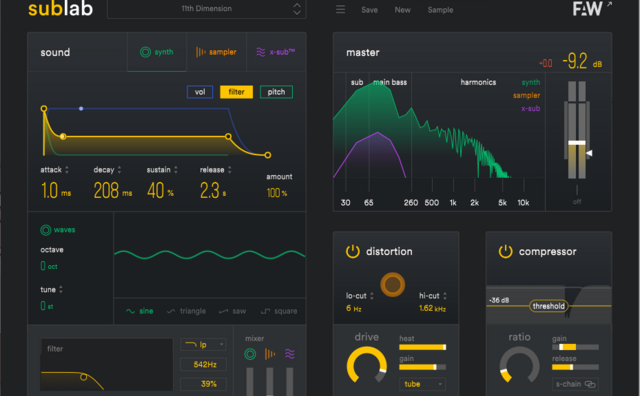
Task: Switch to the sampler tab
Action: pyautogui.click(x=216, y=52)
